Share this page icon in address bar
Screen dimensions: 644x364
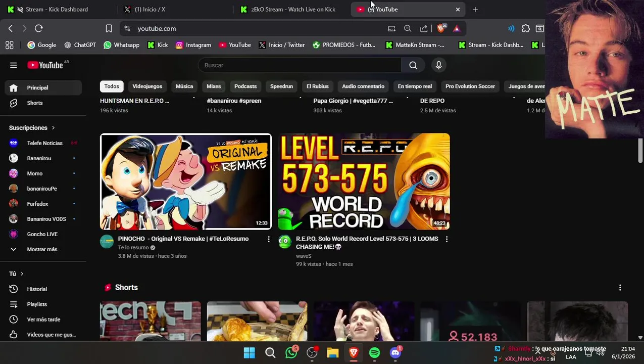424,29
